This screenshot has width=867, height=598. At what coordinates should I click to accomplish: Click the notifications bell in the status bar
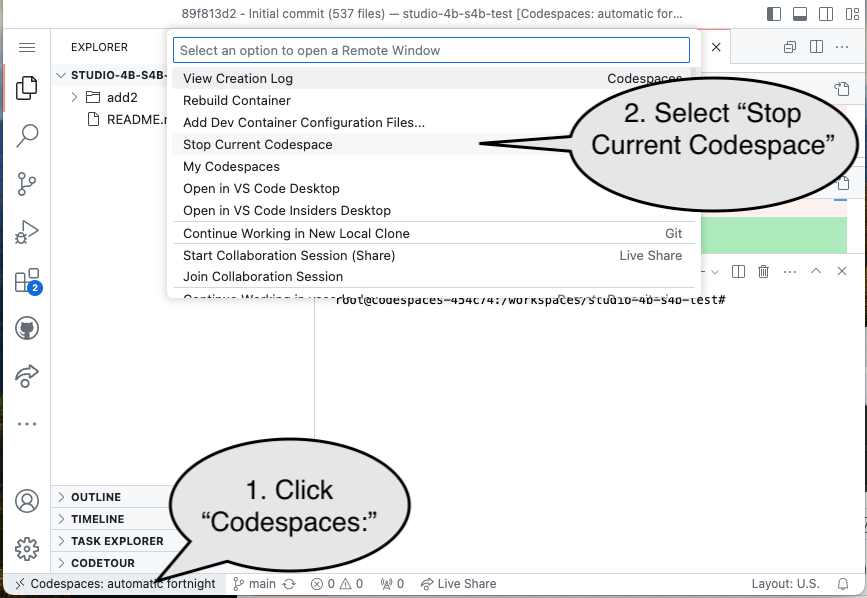pos(843,583)
